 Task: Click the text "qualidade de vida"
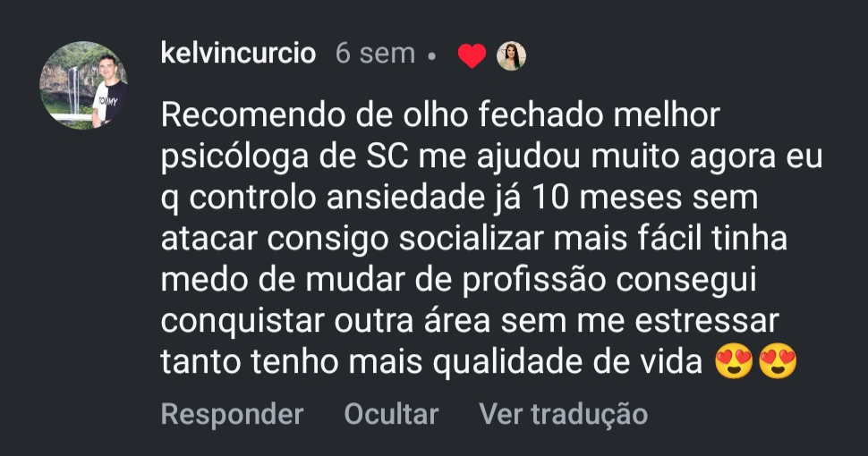click(x=571, y=362)
